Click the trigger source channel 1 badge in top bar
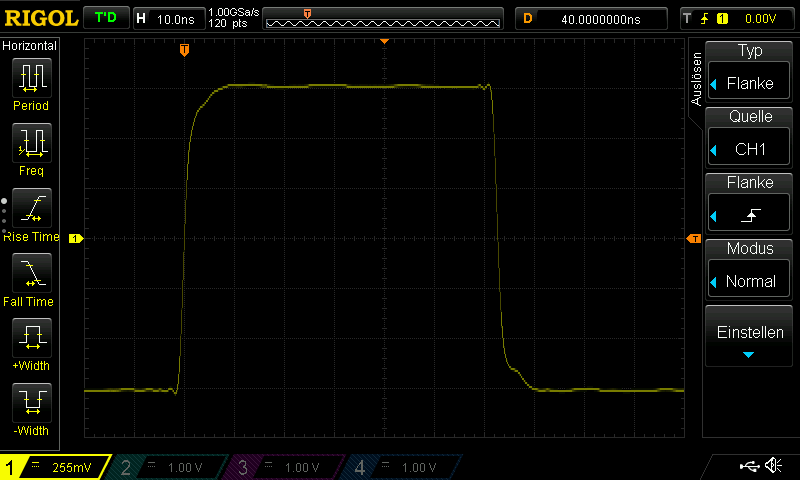 tap(722, 19)
